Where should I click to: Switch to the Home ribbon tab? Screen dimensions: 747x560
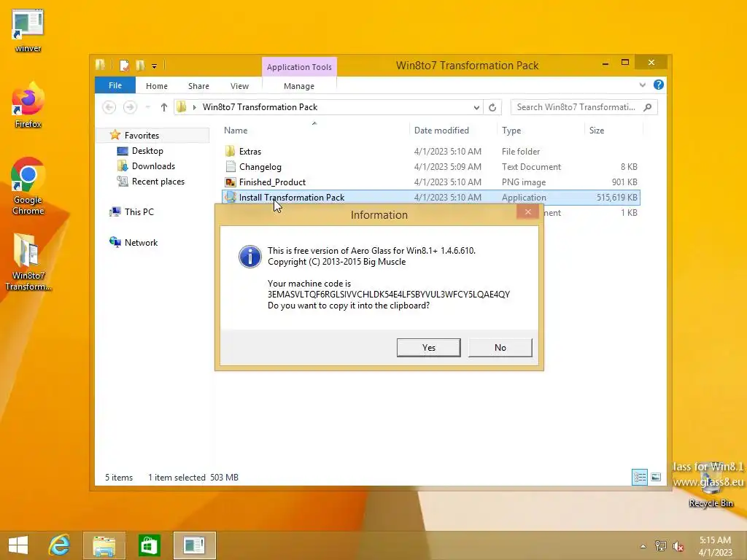(157, 86)
